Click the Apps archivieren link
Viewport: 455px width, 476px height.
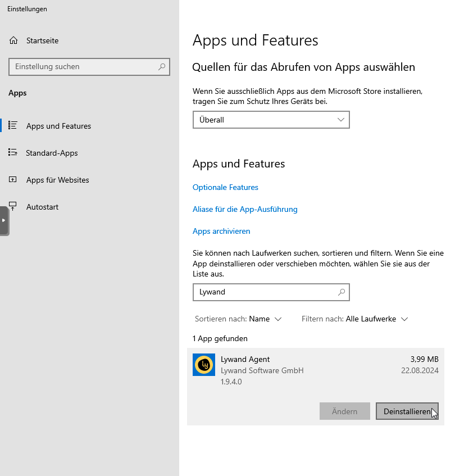click(221, 231)
